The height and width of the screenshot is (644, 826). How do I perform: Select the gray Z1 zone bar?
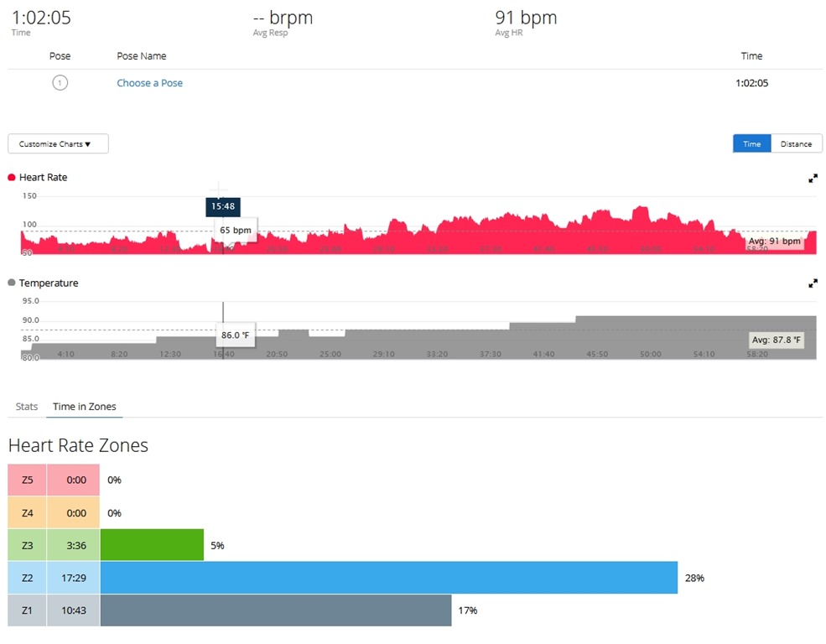275,610
